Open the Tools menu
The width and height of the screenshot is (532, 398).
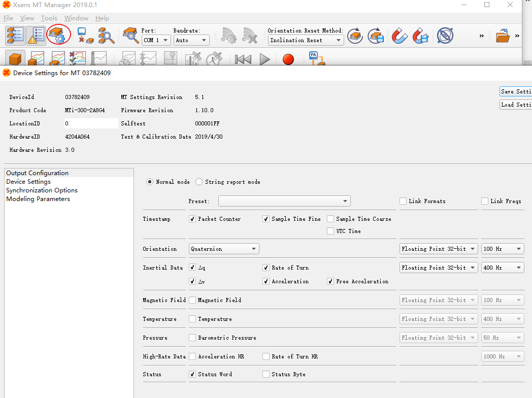(49, 18)
